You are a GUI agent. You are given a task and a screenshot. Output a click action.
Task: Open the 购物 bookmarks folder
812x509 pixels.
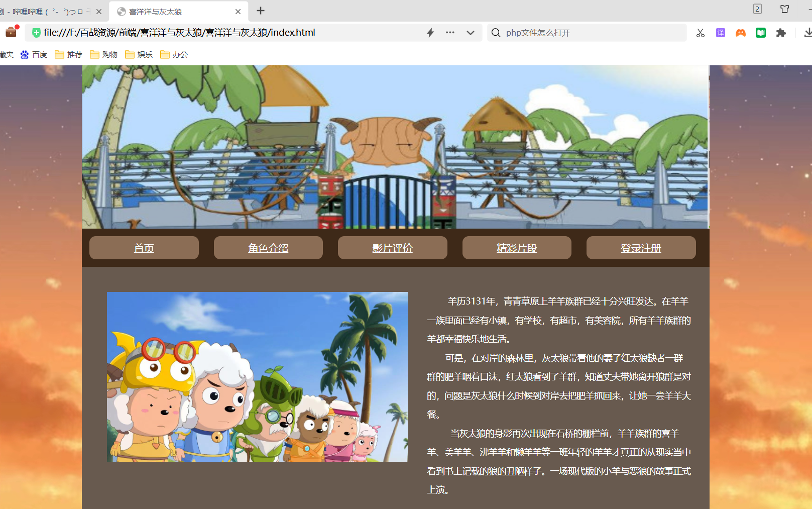pos(104,54)
